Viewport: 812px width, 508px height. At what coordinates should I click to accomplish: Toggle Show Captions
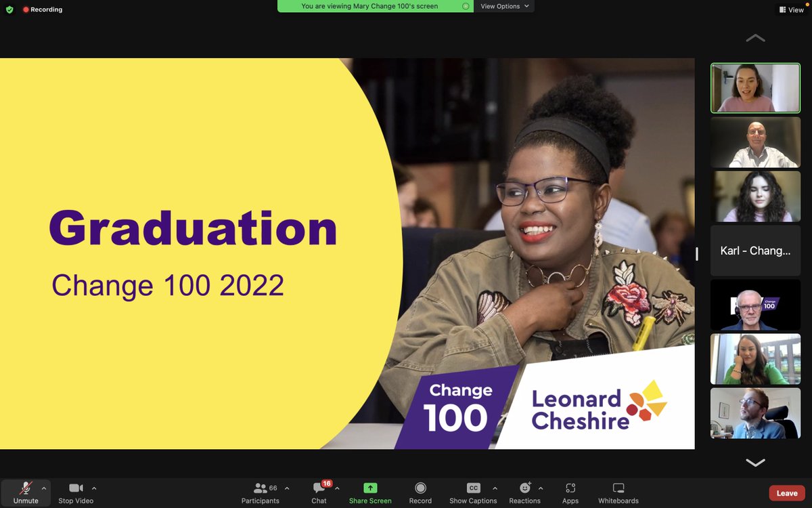[473, 493]
